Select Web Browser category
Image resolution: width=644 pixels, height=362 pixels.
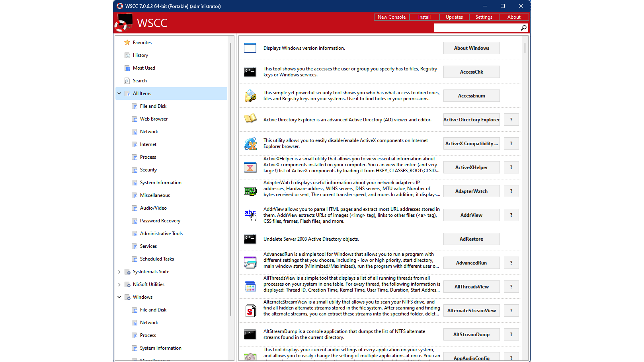(154, 119)
